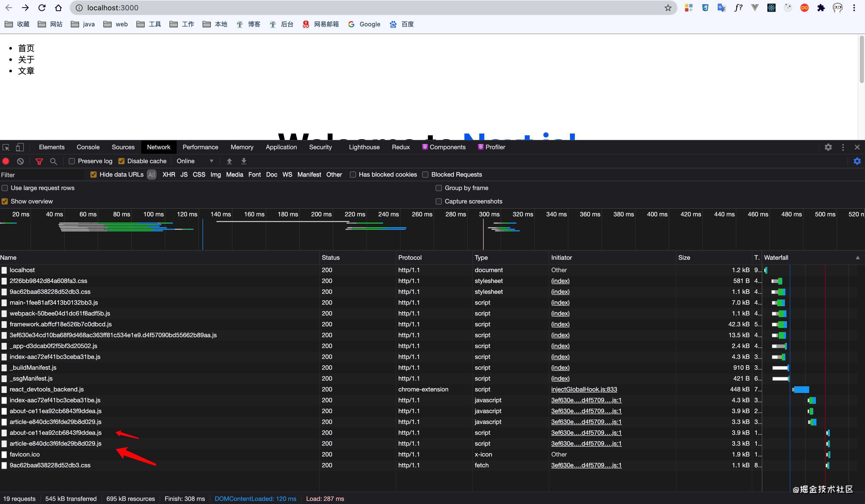Screen dimensions: 865x504
Task: Filter requests by JS
Action: click(x=184, y=175)
